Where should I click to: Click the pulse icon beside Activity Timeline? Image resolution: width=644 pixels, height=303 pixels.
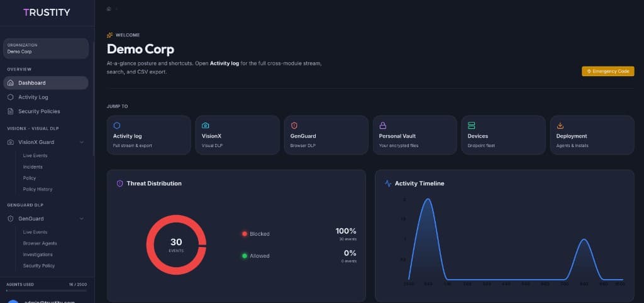click(x=388, y=184)
